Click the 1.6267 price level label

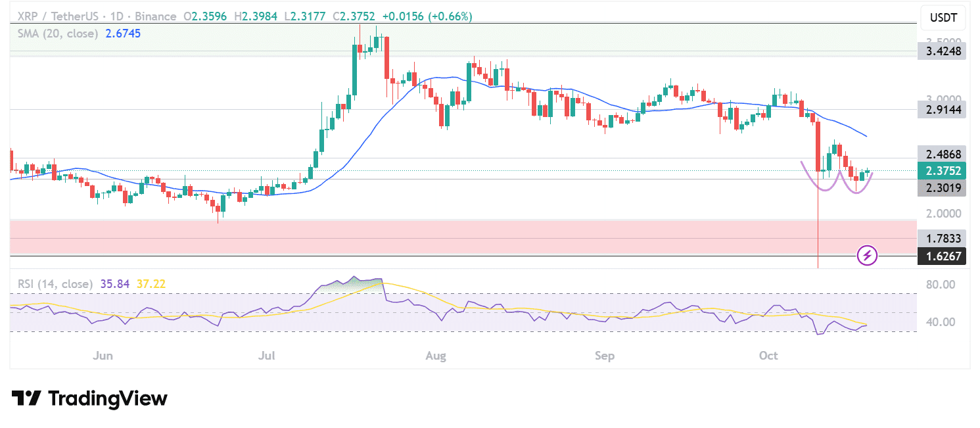(x=943, y=256)
